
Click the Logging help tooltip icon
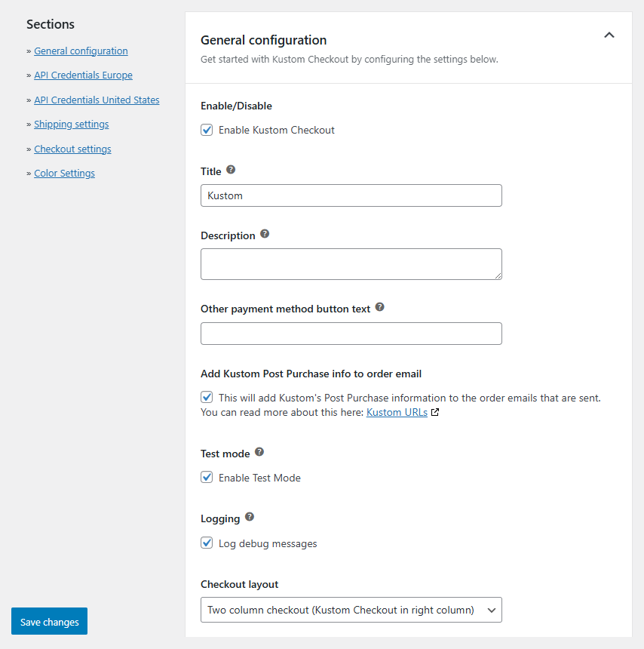[250, 517]
